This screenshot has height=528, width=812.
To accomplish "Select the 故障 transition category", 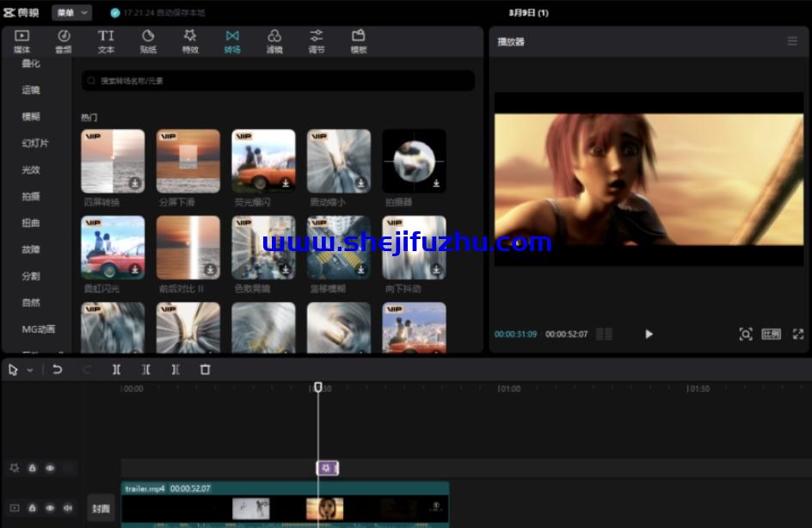I will tap(31, 249).
